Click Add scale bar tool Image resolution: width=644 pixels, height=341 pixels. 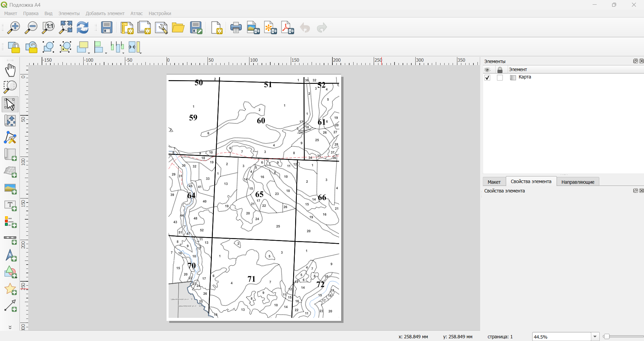(10, 239)
